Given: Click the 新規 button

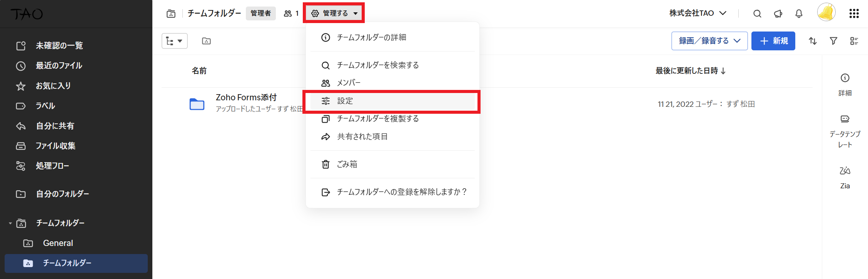Looking at the screenshot, I should click(x=773, y=41).
